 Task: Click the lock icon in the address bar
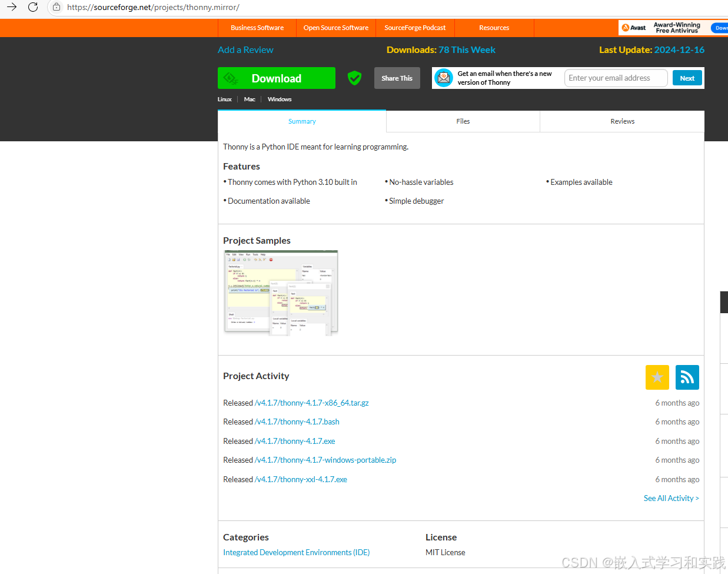pos(56,7)
